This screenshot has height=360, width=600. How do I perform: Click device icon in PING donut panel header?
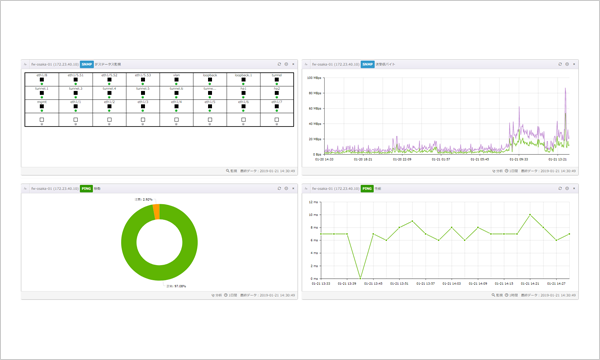(x=26, y=189)
